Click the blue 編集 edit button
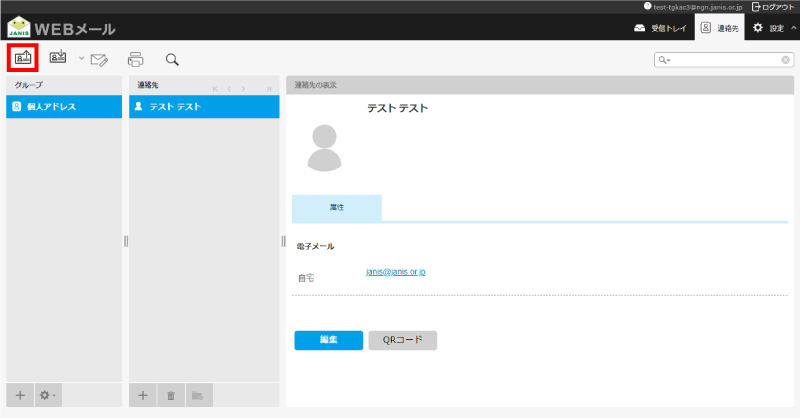 click(329, 340)
